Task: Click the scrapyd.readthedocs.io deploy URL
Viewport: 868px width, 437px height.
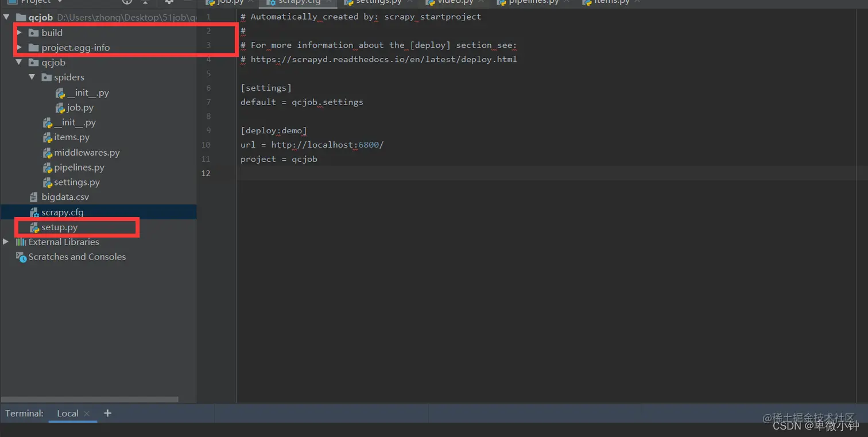Action: [x=384, y=59]
